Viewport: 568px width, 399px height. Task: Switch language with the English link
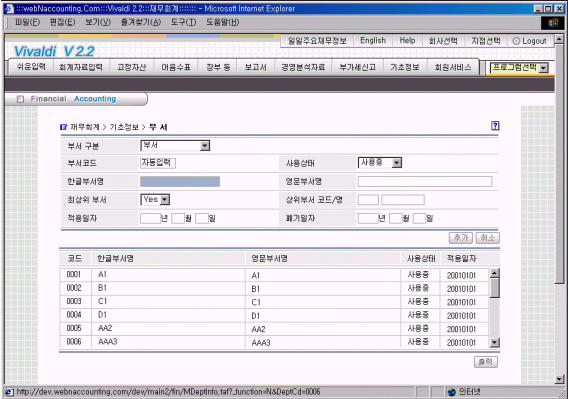(x=373, y=41)
